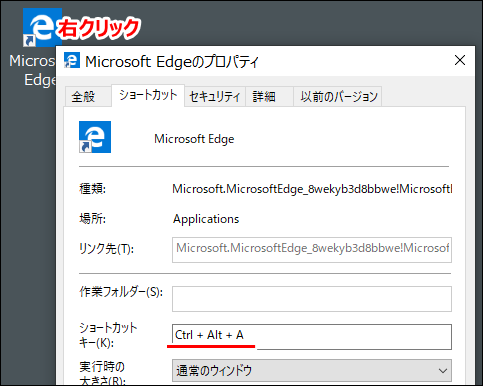Open the 詳細 tab
483x386 pixels.
[x=269, y=97]
